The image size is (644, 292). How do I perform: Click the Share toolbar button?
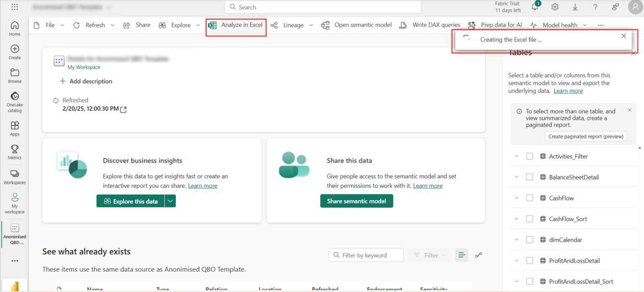pos(137,25)
